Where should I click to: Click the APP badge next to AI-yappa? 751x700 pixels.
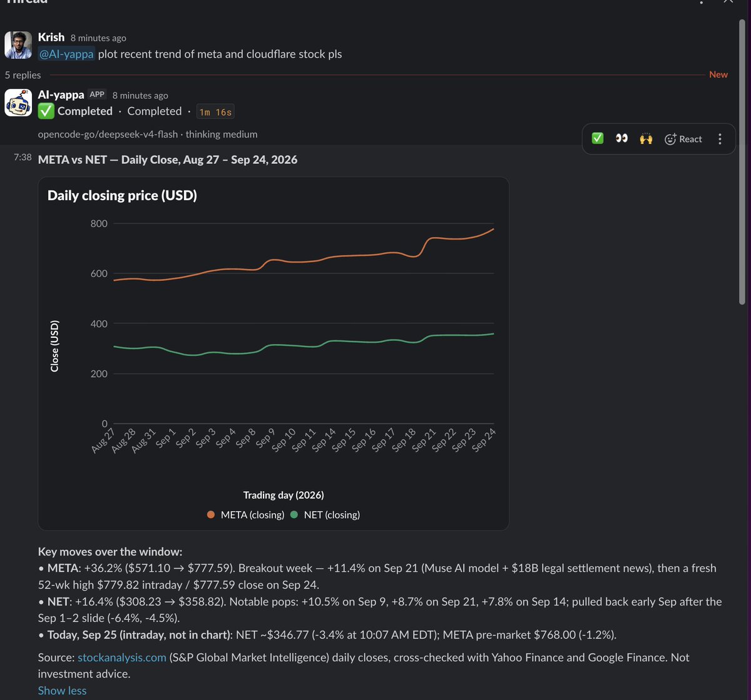tap(97, 94)
